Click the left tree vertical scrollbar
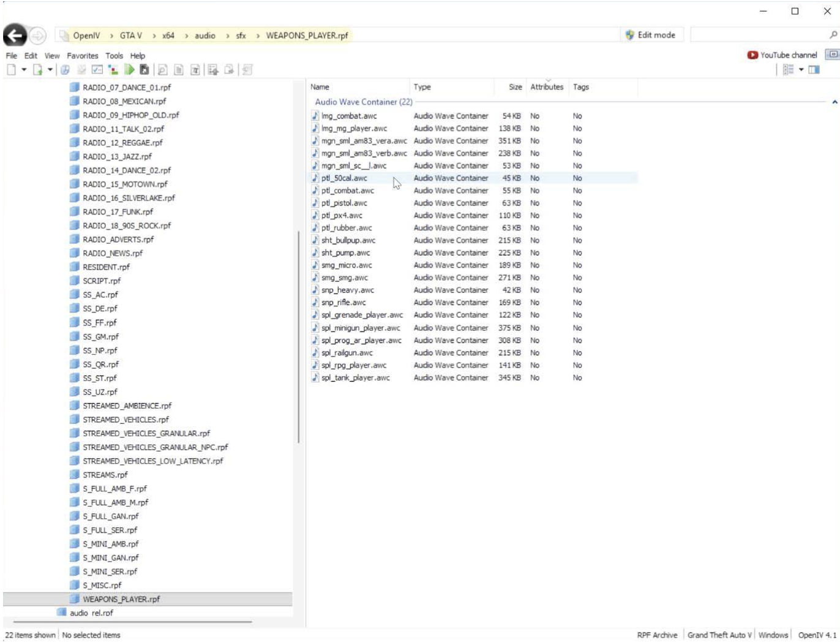 (x=298, y=337)
